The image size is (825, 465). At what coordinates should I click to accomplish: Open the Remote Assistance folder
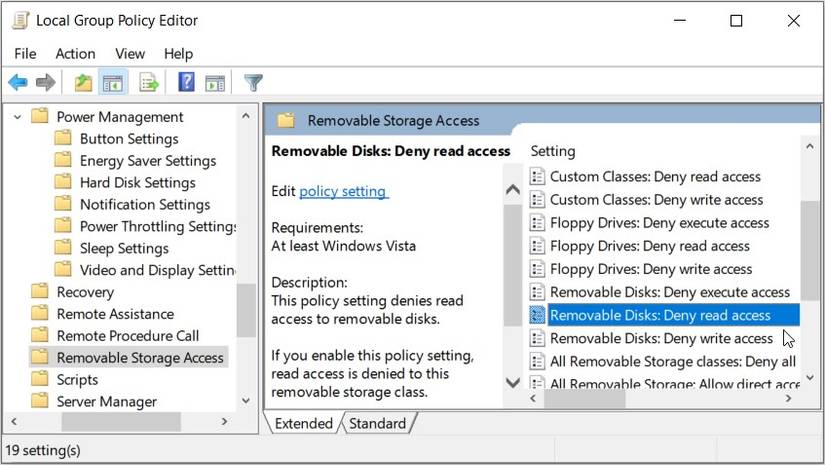[x=115, y=314]
